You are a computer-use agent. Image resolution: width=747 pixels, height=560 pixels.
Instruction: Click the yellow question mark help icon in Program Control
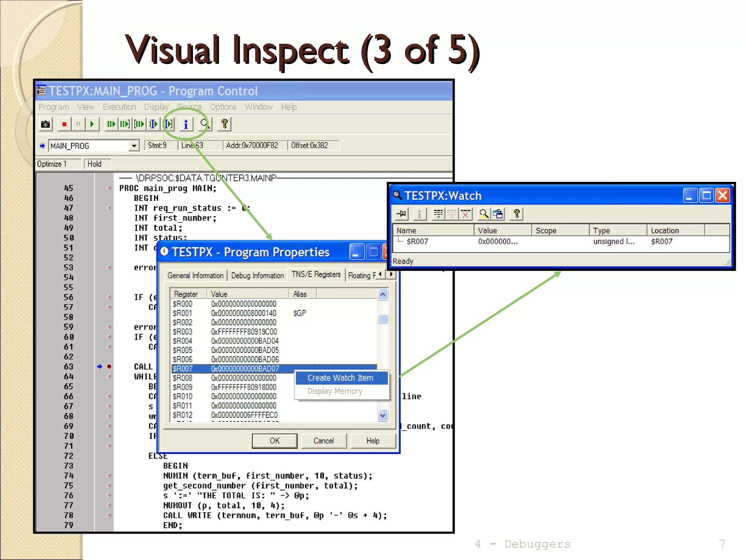click(x=224, y=124)
